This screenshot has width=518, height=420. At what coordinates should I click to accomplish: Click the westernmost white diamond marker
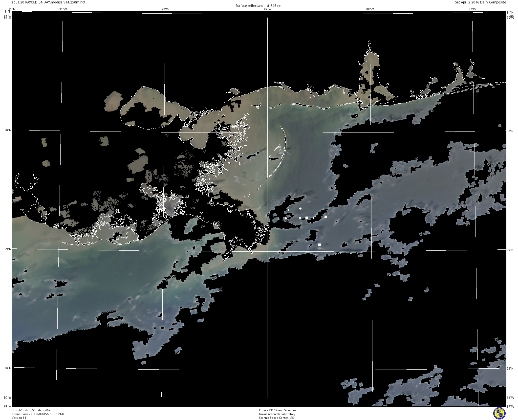[x=286, y=218]
